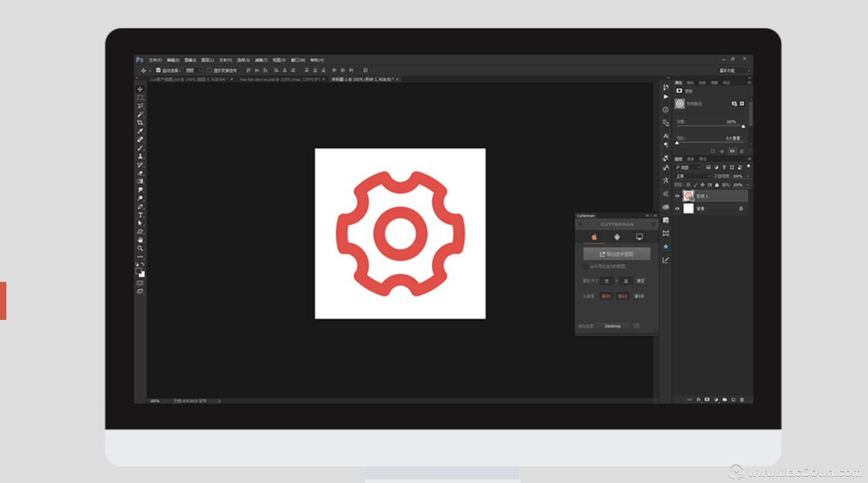Click the Desktop save location button

pos(612,326)
